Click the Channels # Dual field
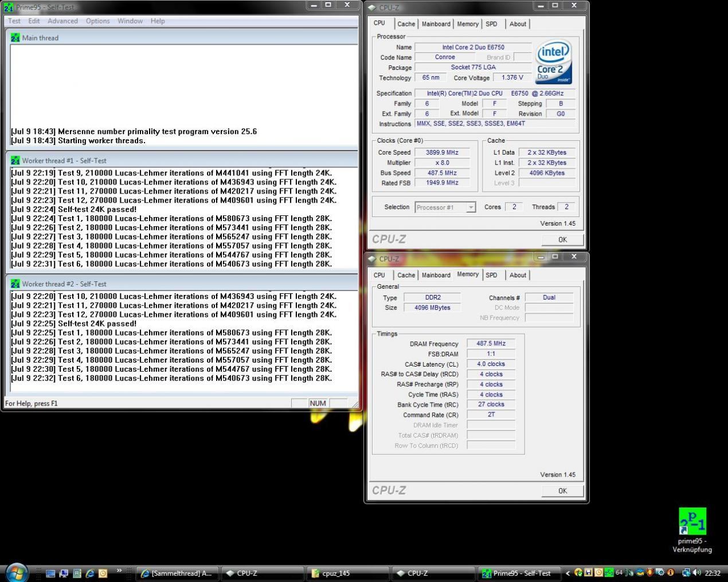The image size is (728, 582). (549, 297)
